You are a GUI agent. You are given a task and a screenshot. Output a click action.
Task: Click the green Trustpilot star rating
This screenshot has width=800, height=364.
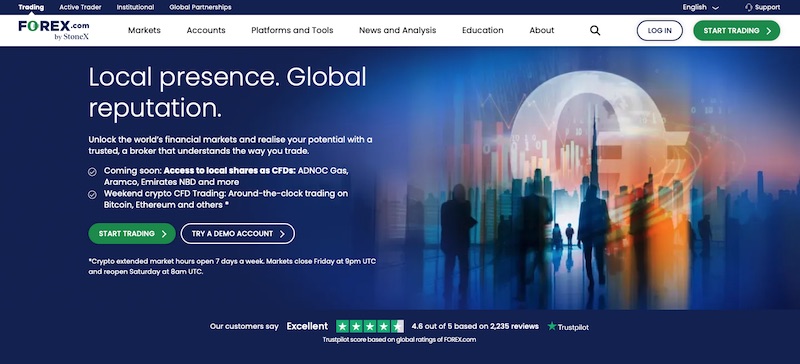pos(370,326)
